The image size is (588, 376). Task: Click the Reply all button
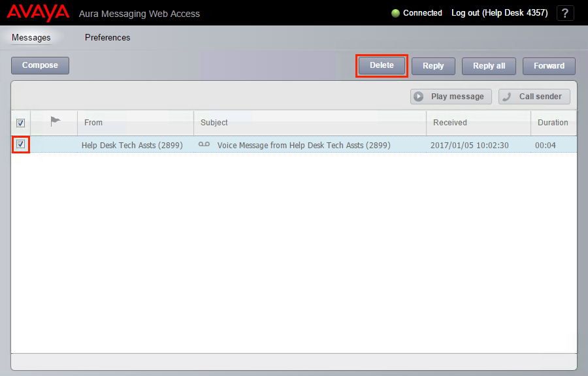coord(489,66)
